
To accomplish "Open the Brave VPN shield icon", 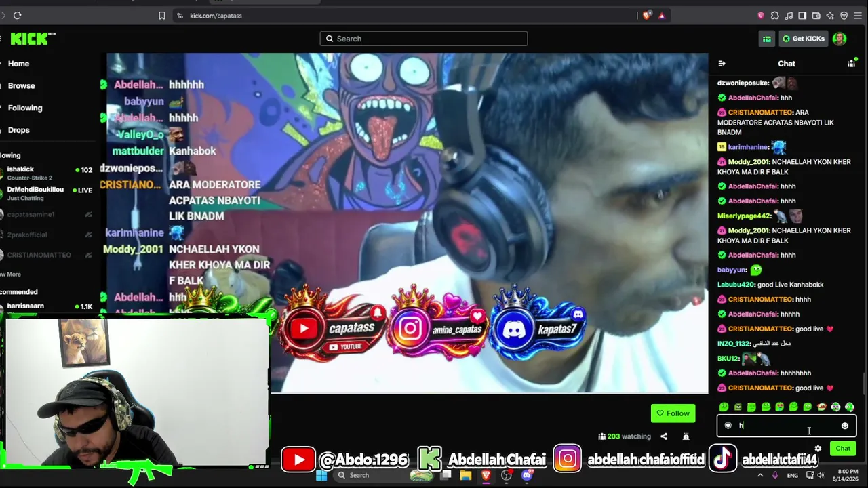I will (844, 16).
